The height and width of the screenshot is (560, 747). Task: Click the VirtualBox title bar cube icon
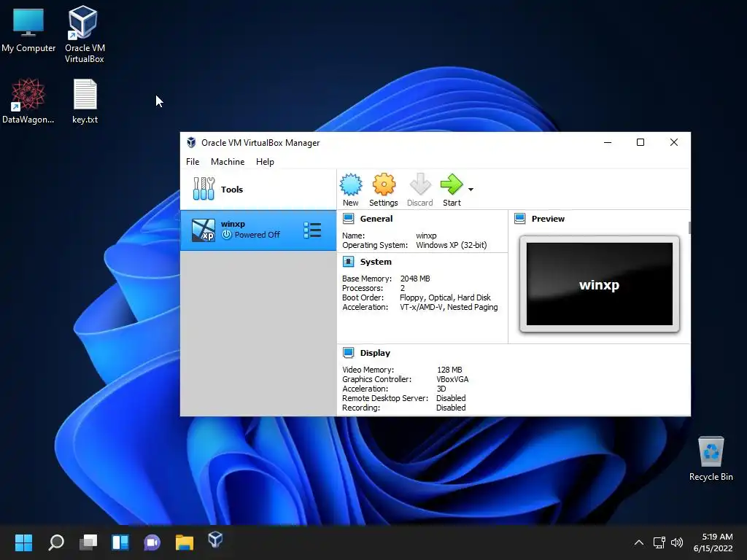pyautogui.click(x=192, y=142)
